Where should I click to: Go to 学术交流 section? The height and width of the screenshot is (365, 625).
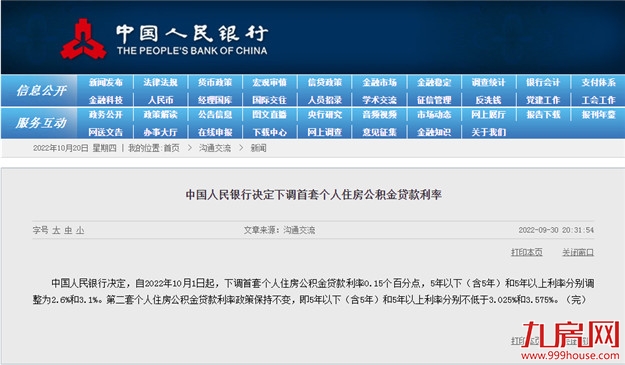(x=379, y=100)
